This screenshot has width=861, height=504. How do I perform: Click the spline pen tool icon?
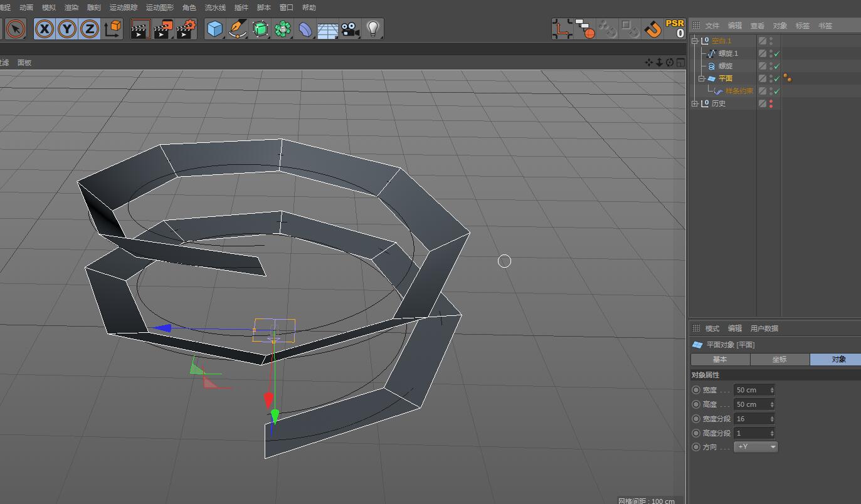click(238, 29)
